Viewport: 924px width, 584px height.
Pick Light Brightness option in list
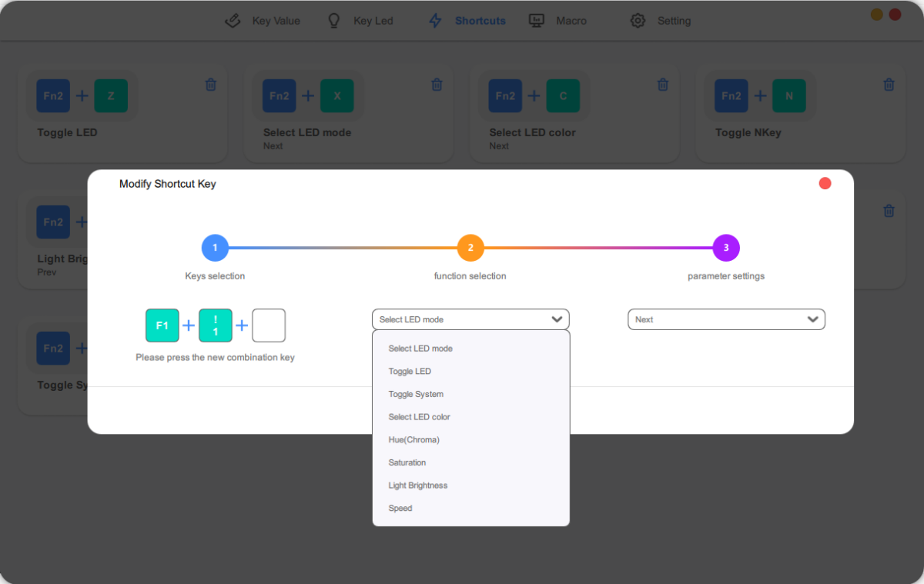pos(417,486)
